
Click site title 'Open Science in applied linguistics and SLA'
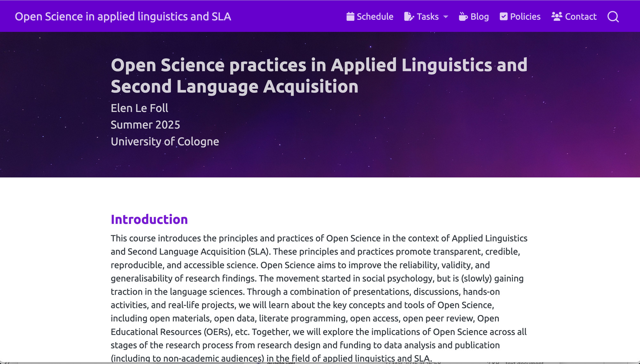pyautogui.click(x=123, y=17)
